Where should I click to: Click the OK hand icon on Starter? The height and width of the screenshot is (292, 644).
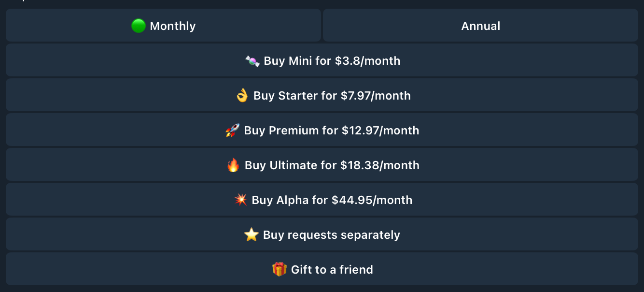click(x=242, y=96)
